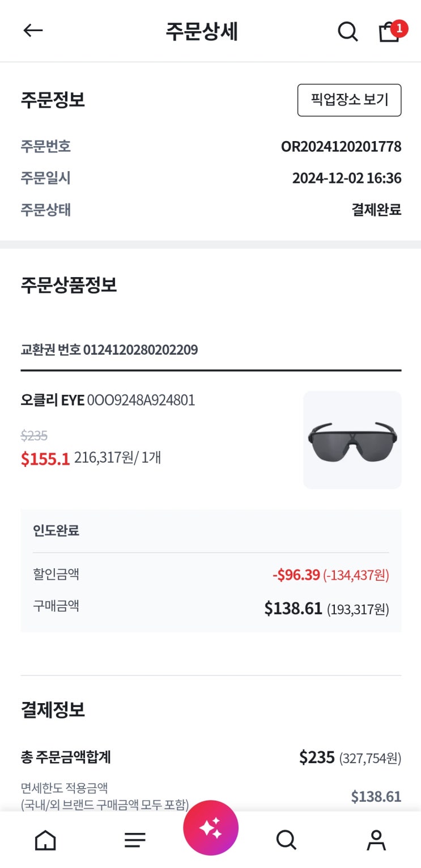
Task: Click the order date 2024-12-02 16:36
Action: click(x=347, y=178)
